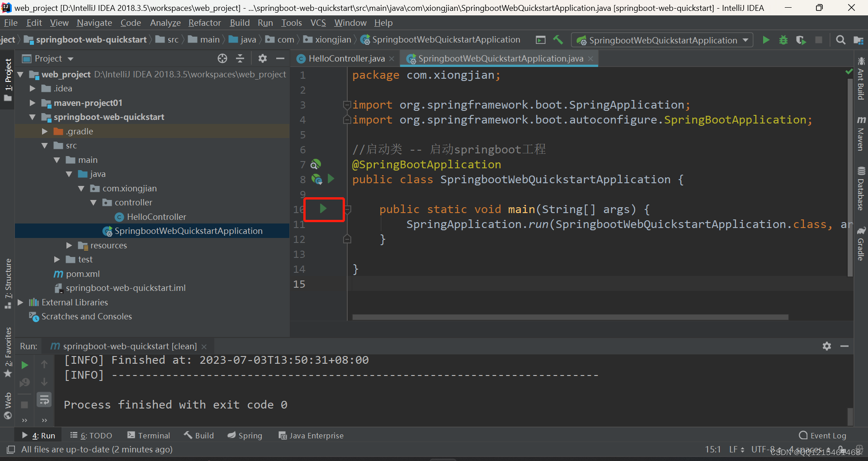
Task: Open the Web tool window
Action: coord(8,406)
